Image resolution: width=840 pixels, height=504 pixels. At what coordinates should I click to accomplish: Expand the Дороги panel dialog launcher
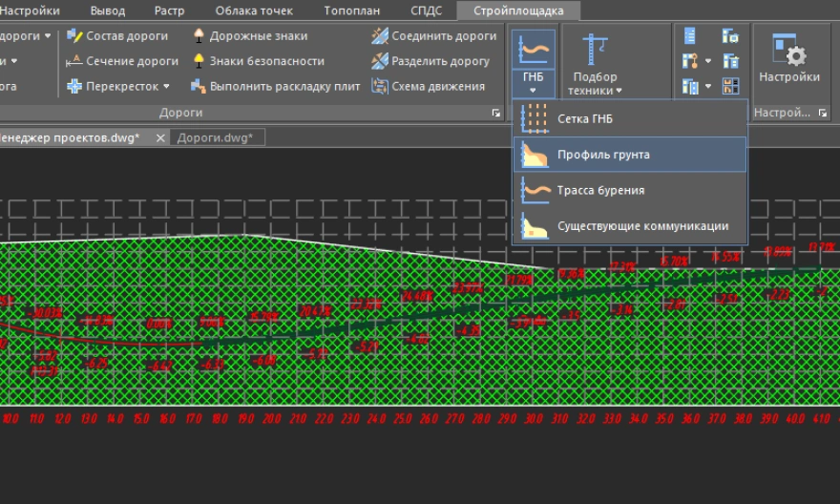tap(495, 113)
